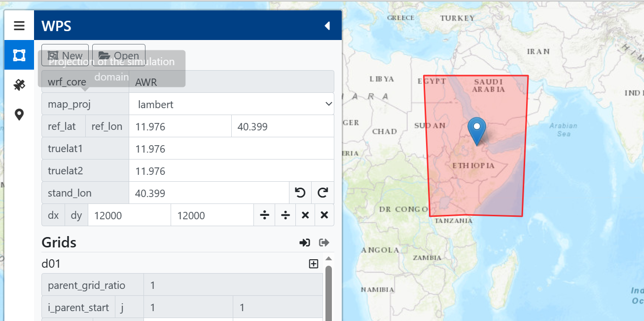The image size is (644, 321).
Task: Click the ANGOLA label on the map
Action: click(x=380, y=250)
